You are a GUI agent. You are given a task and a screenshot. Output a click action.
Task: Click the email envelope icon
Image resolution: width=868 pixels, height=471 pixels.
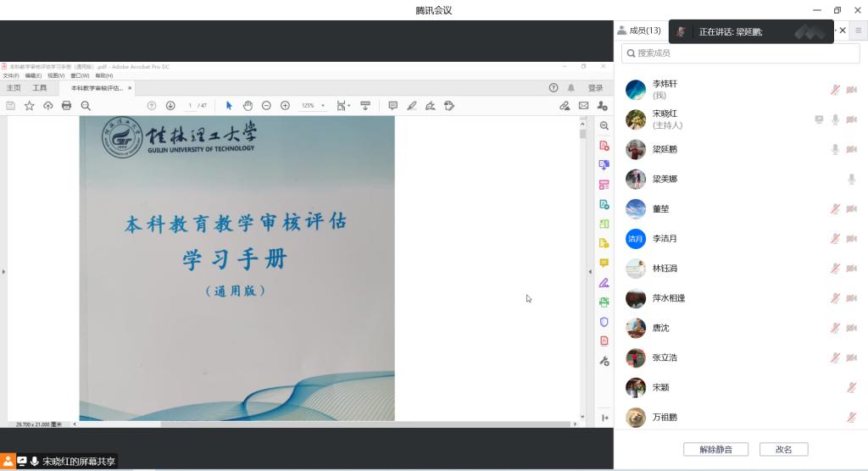pos(583,106)
